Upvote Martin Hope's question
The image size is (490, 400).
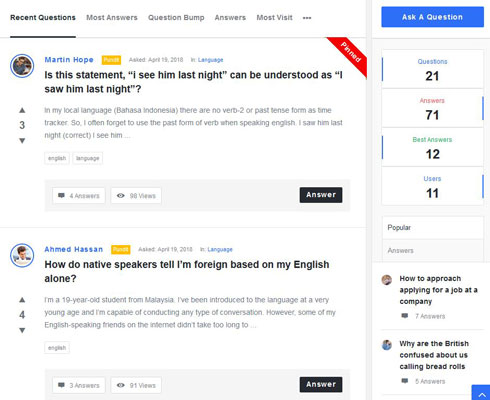[x=22, y=110]
